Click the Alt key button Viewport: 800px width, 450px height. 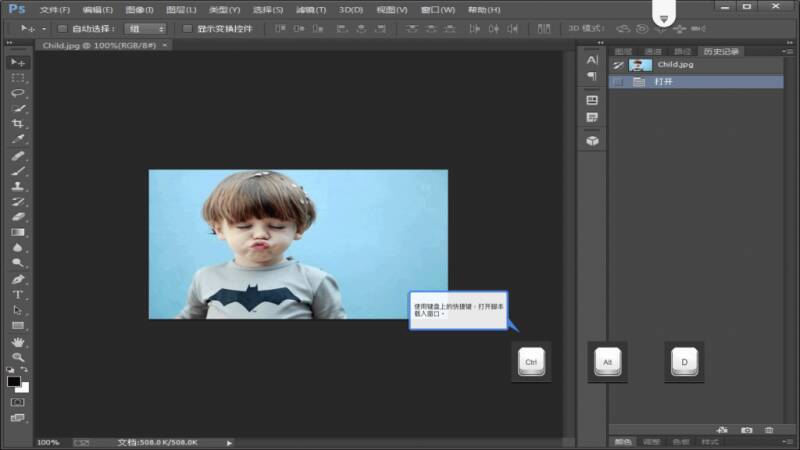click(607, 362)
